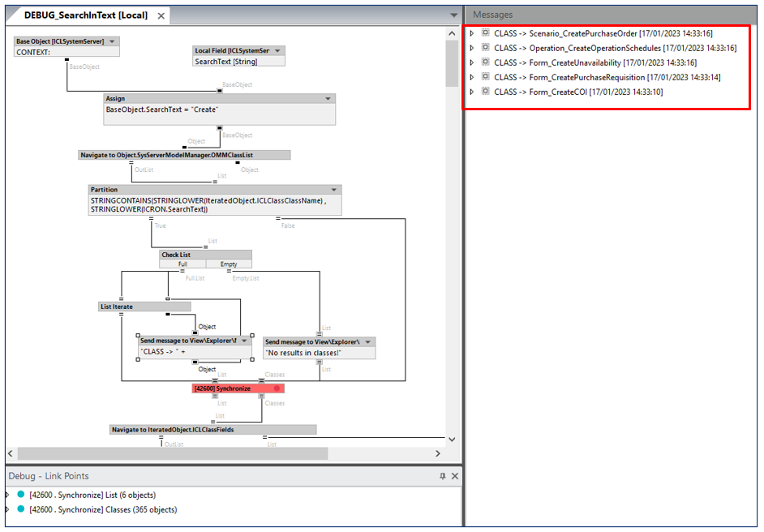Open the Local Field node dropdown arrow
The height and width of the screenshot is (532, 764).
click(x=277, y=50)
